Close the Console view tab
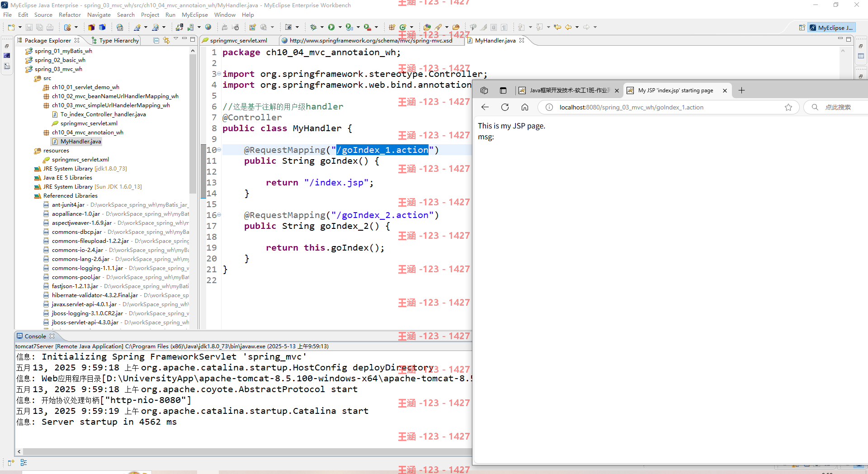This screenshot has width=868, height=474. tap(52, 336)
